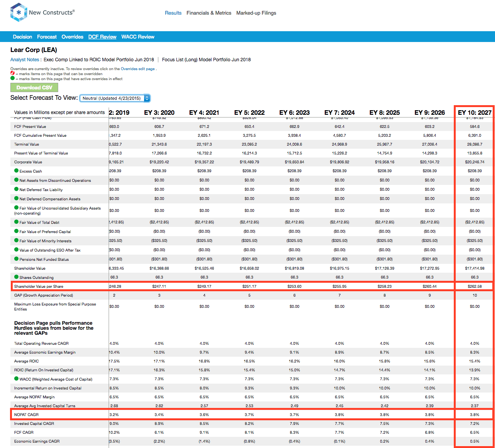Click the $247.11 cell under EY 3: 2020

[x=159, y=287]
